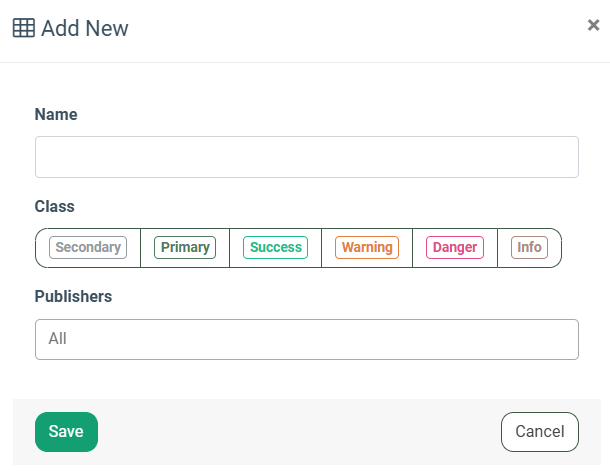Click the Class label

coord(55,206)
